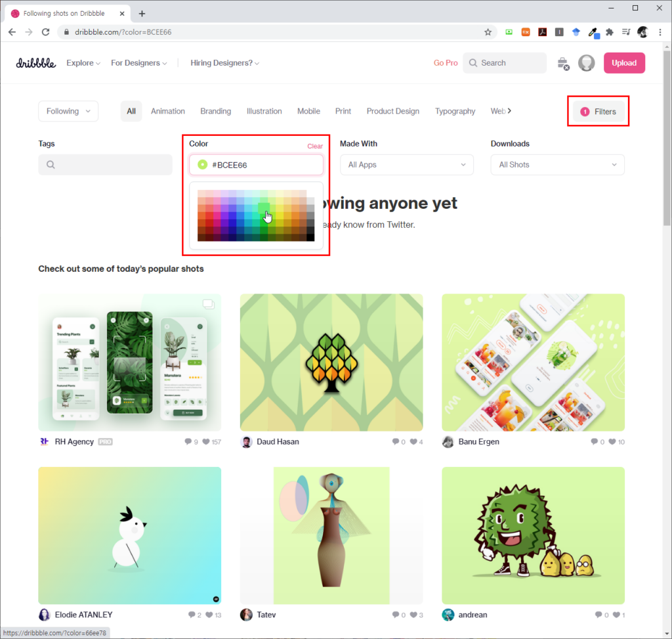Open the Chrome extensions puzzle icon
Viewport: 672px width, 639px height.
pos(609,32)
